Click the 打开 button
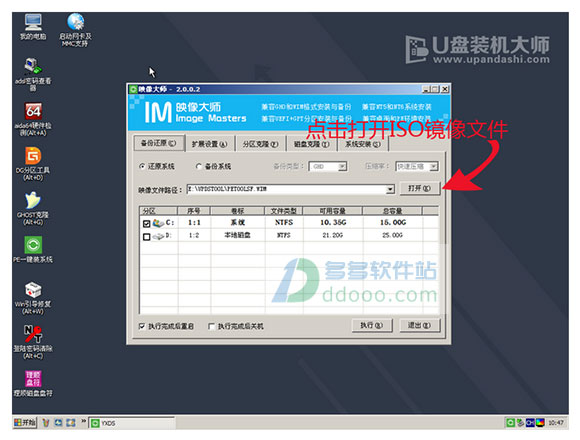This screenshot has height=440, width=580. pyautogui.click(x=419, y=189)
